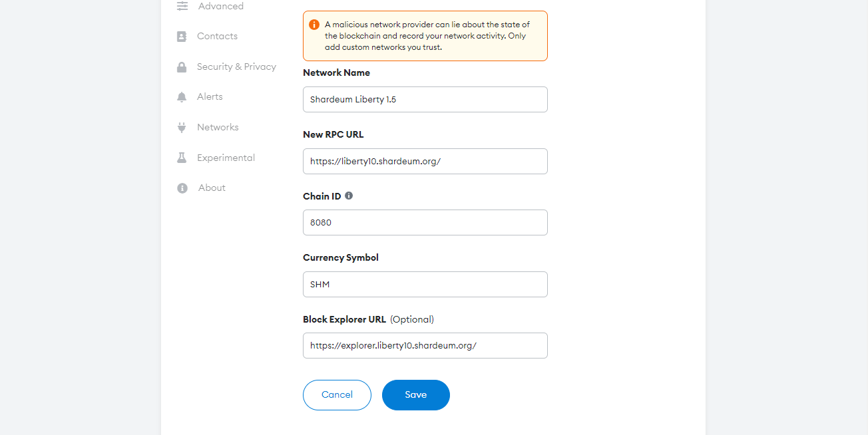The image size is (868, 435).
Task: Focus the Network Name input field
Action: 425,100
